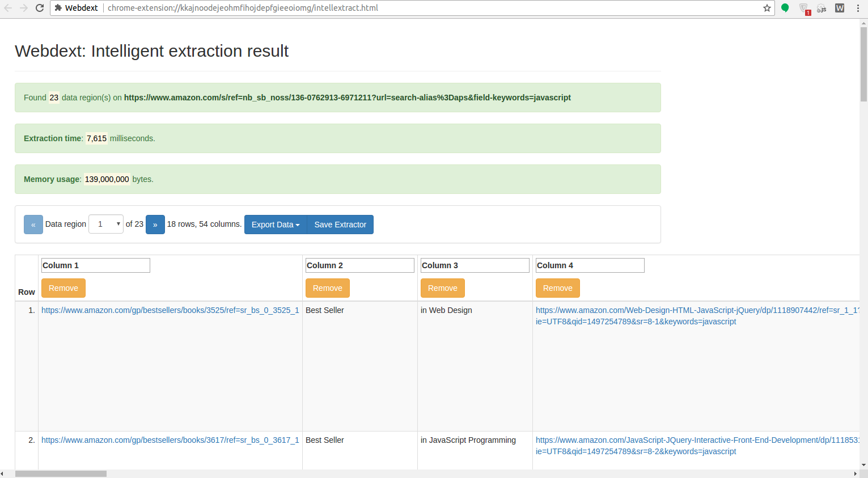Go to previous data region

(33, 225)
